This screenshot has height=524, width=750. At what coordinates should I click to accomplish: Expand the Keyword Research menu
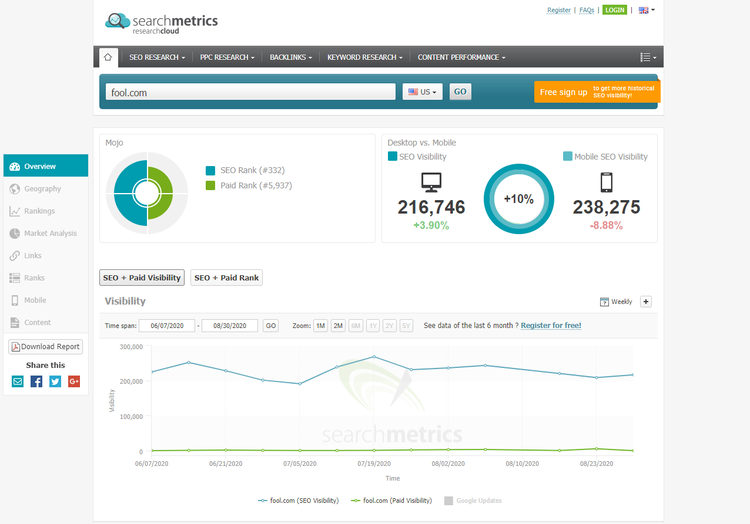click(x=364, y=57)
